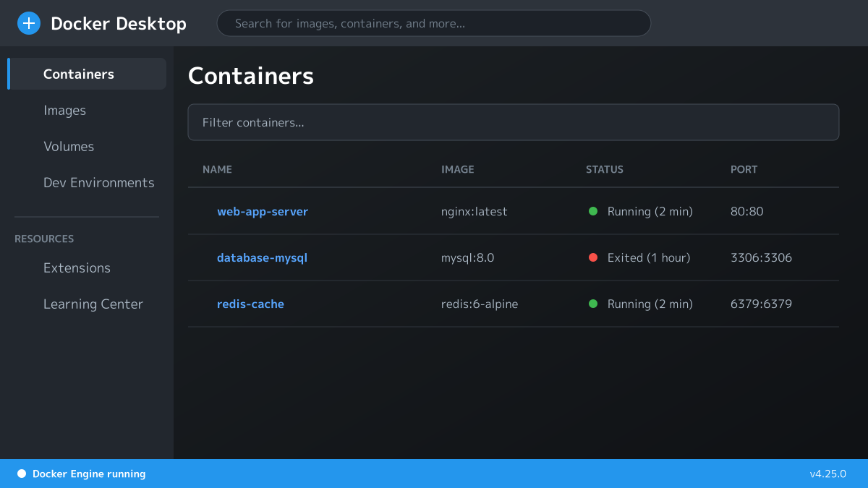
Task: Click the Docker Engine running status text
Action: pyautogui.click(x=89, y=474)
